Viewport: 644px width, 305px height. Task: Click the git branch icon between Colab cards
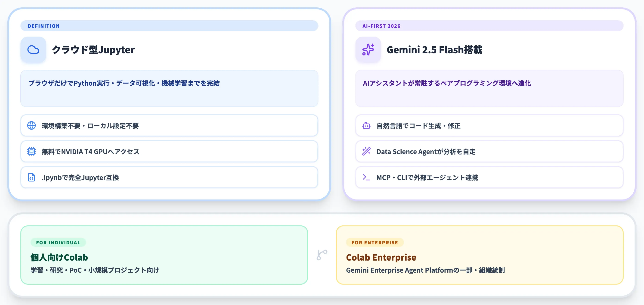point(322,255)
